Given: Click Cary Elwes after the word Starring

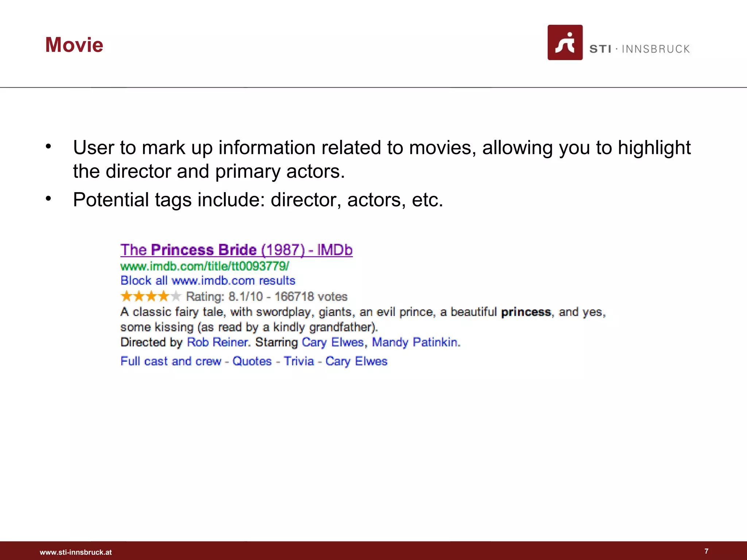Looking at the screenshot, I should pyautogui.click(x=333, y=342).
